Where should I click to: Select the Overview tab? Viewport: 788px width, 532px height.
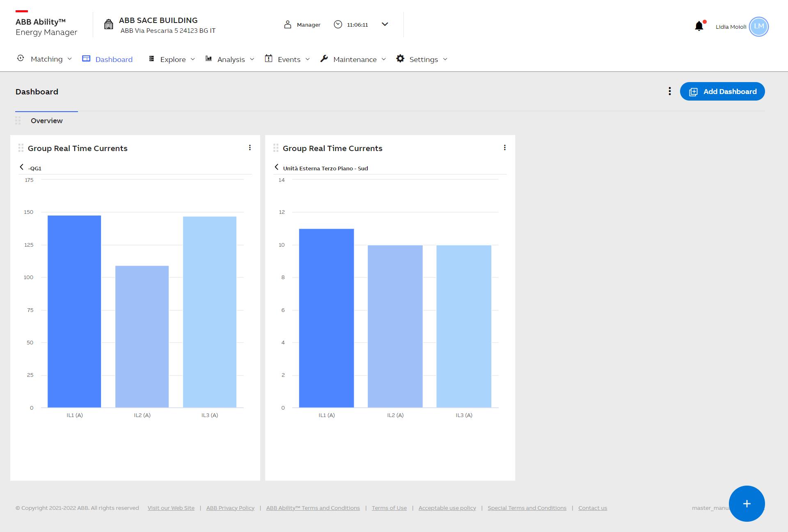pos(46,121)
